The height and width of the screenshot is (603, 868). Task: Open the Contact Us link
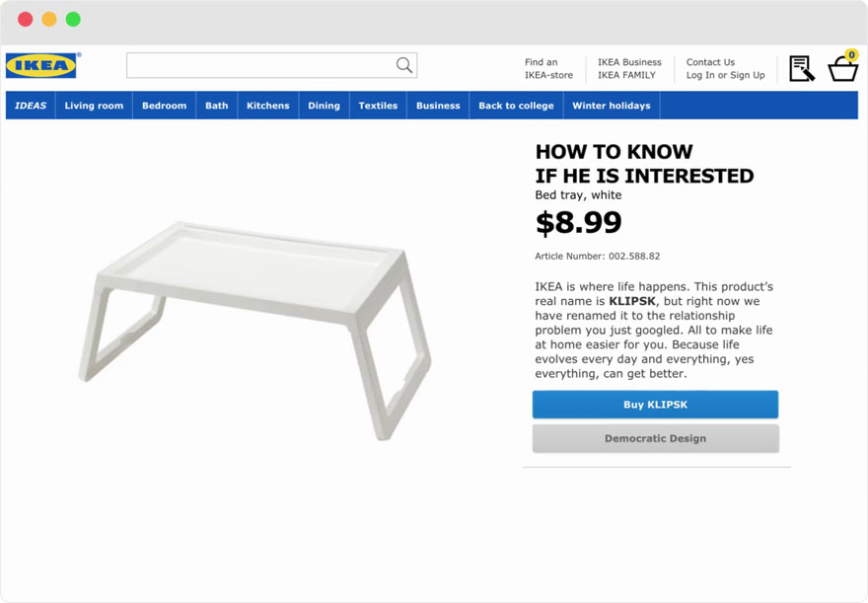(710, 62)
